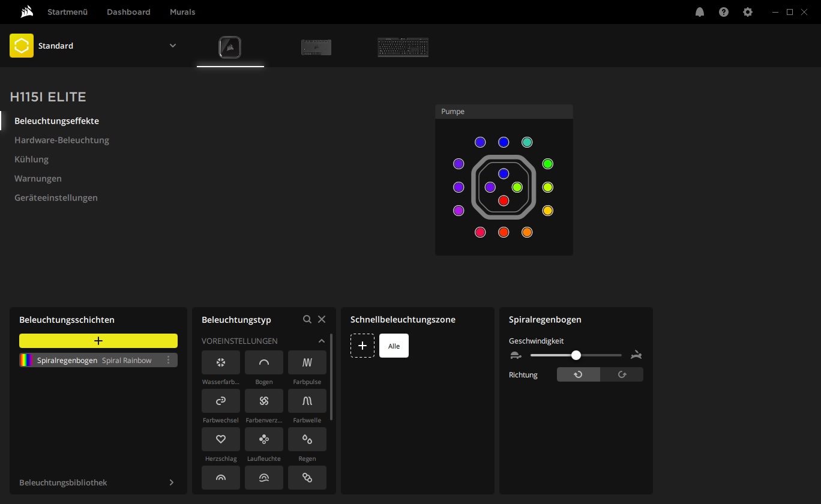
Task: Toggle the red center LED inside pump ring
Action: point(504,200)
